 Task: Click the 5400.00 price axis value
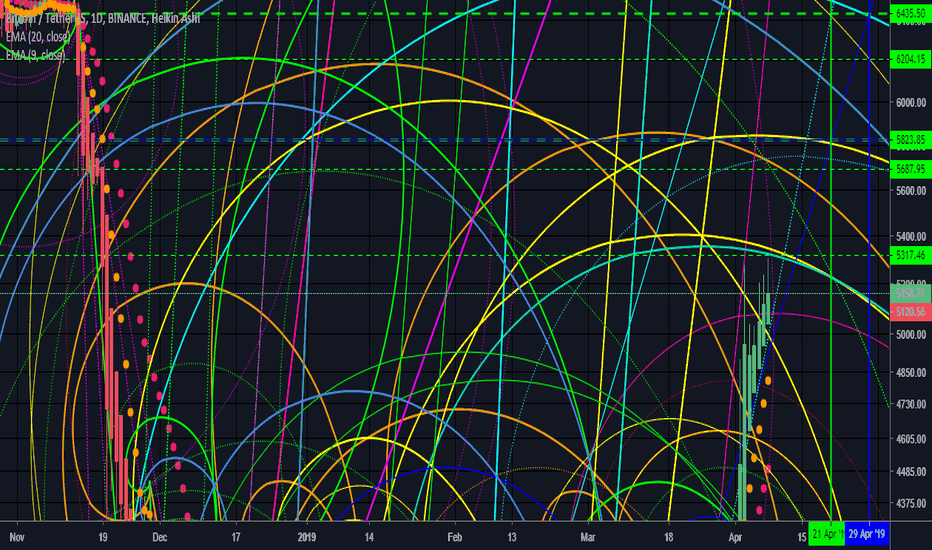911,237
